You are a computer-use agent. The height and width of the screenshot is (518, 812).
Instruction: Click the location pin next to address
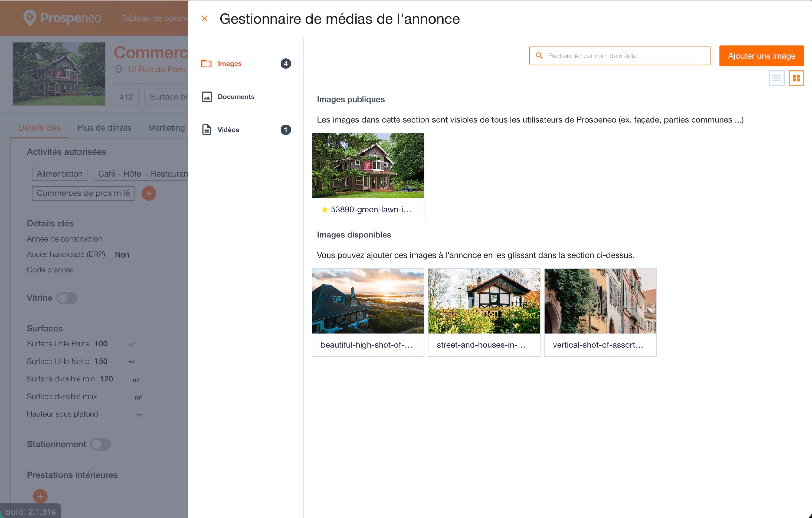119,70
